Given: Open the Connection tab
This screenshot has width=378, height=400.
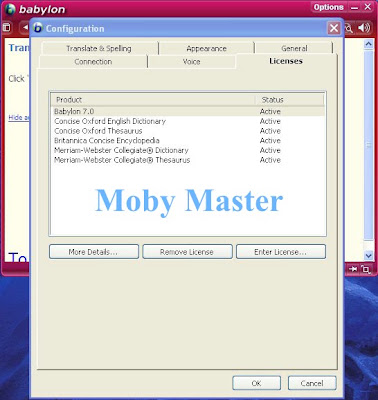Looking at the screenshot, I should [x=93, y=62].
